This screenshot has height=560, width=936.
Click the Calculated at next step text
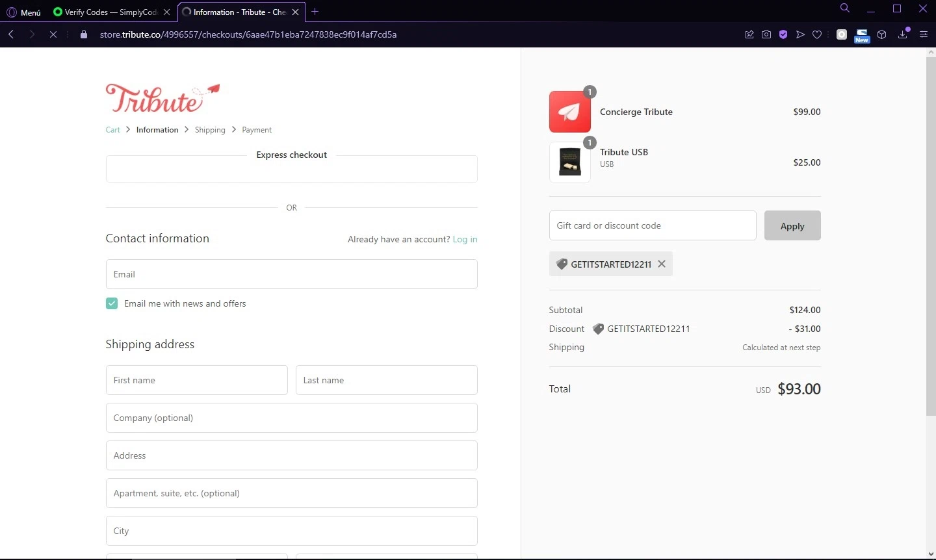[781, 348]
